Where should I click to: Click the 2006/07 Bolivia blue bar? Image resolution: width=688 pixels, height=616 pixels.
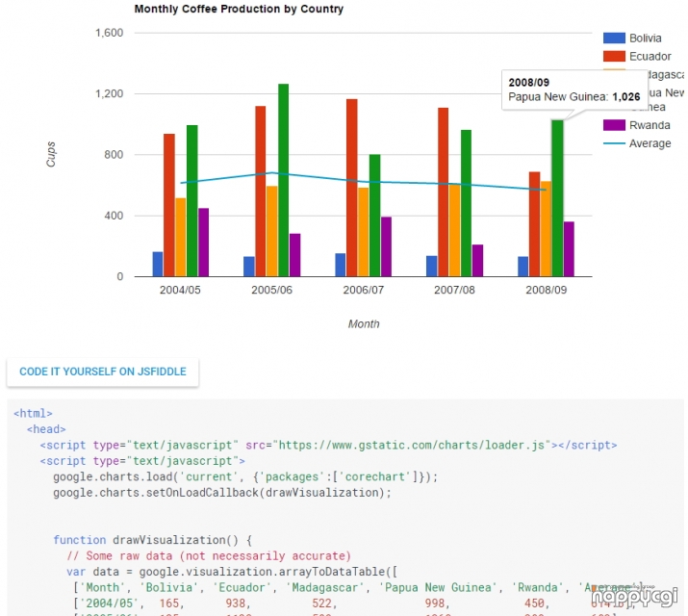[341, 265]
